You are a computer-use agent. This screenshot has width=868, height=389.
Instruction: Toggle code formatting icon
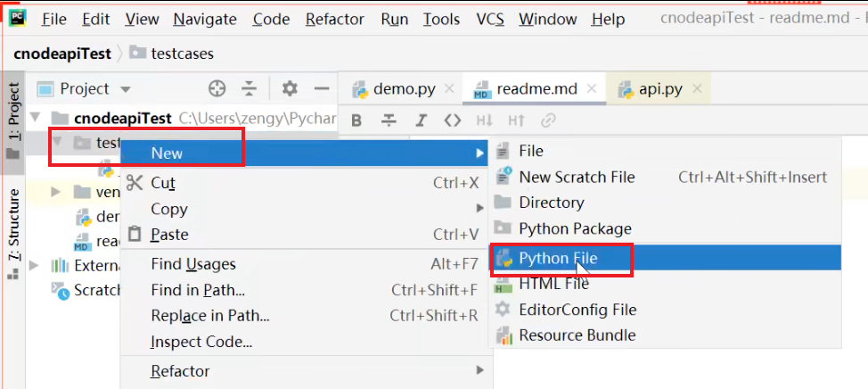click(453, 120)
